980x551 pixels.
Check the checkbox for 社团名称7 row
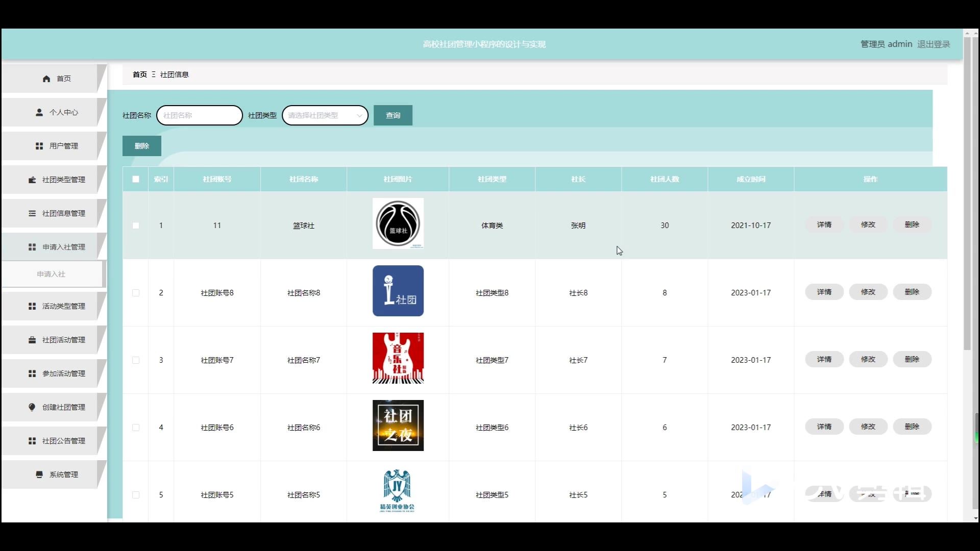point(136,360)
